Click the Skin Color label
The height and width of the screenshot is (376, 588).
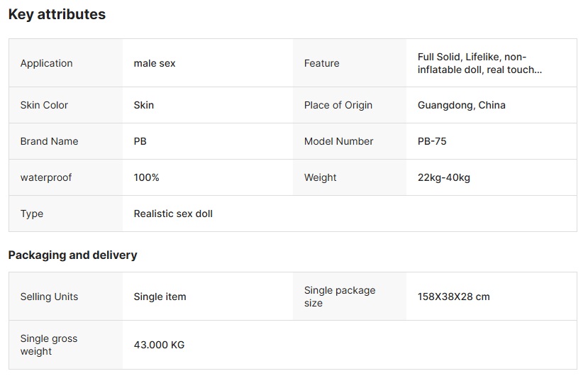(x=44, y=105)
